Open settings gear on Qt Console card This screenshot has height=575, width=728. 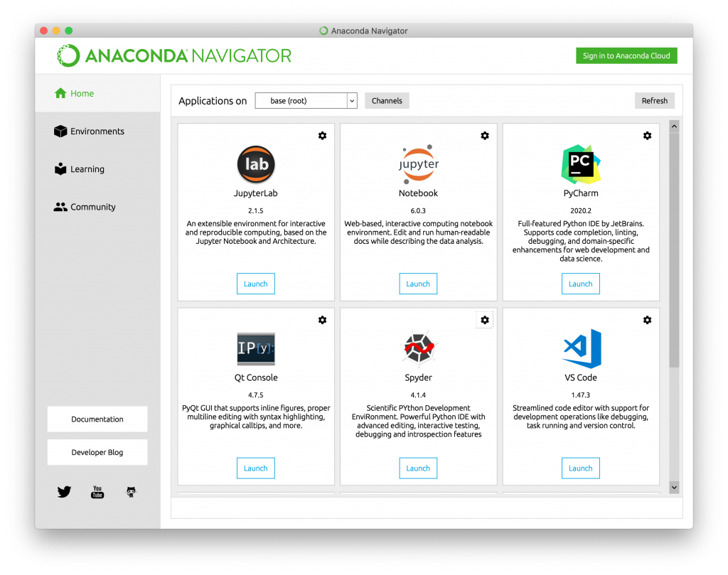322,320
